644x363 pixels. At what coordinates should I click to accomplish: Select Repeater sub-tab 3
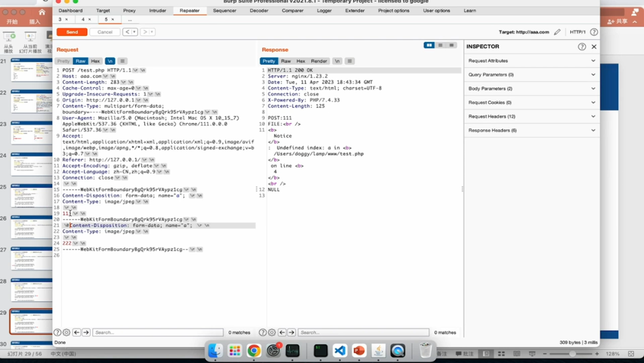(x=60, y=19)
